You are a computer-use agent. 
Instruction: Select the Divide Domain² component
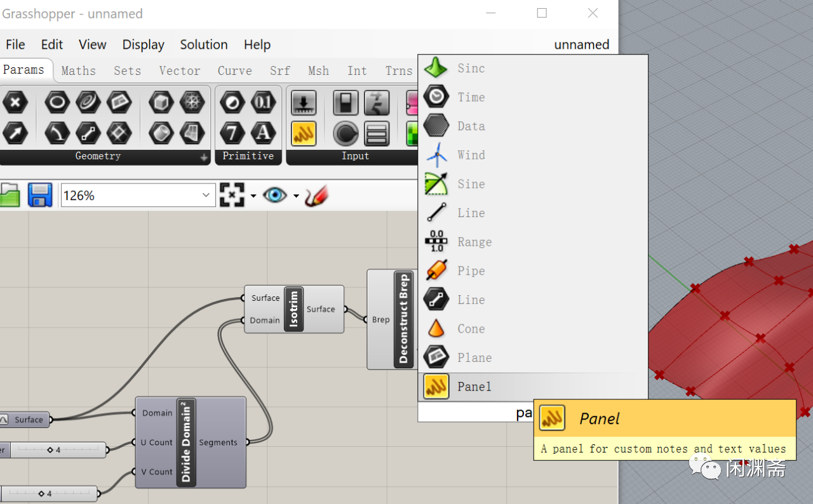(191, 442)
